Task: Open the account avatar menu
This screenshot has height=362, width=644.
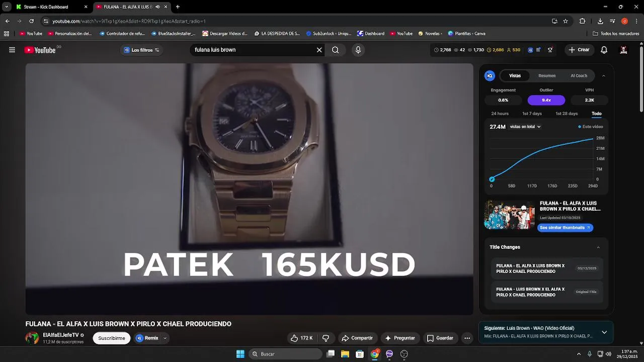Action: click(624, 50)
